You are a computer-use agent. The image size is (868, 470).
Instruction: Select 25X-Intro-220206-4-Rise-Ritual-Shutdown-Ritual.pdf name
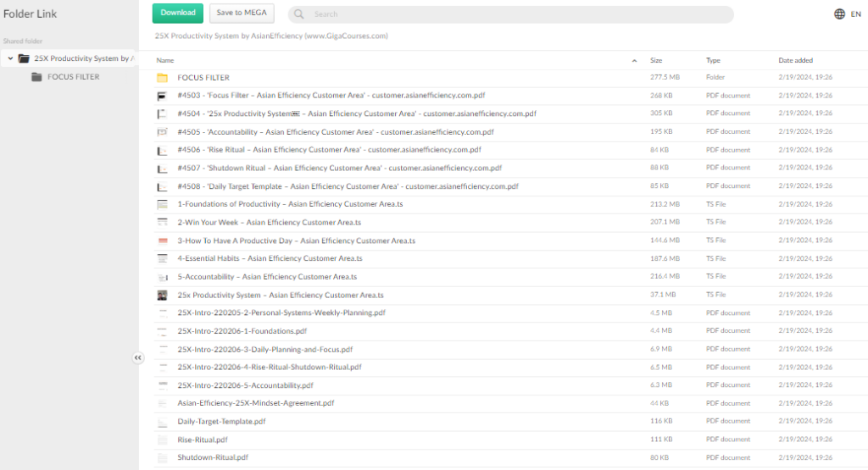pos(269,367)
